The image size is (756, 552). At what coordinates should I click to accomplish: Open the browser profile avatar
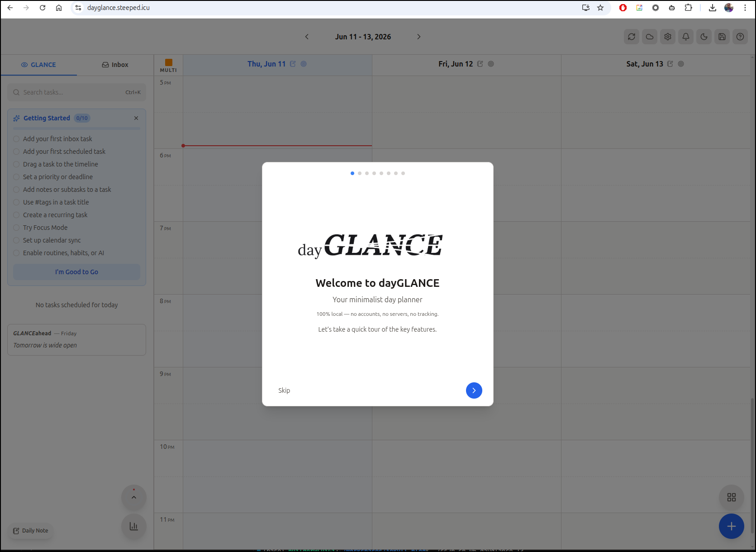pyautogui.click(x=729, y=8)
